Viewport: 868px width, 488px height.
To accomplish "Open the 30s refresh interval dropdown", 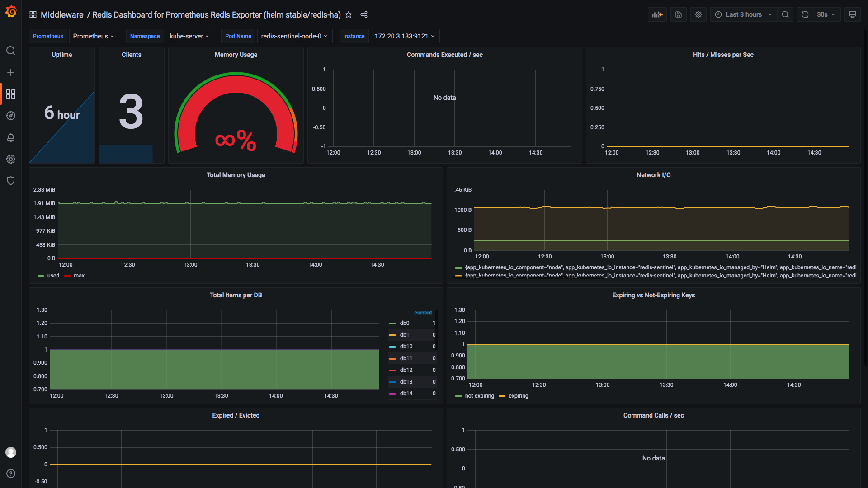I will pyautogui.click(x=826, y=14).
